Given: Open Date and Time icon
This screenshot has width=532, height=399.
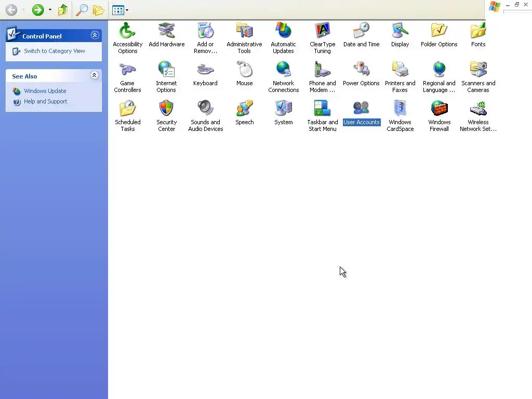Looking at the screenshot, I should pyautogui.click(x=361, y=31).
